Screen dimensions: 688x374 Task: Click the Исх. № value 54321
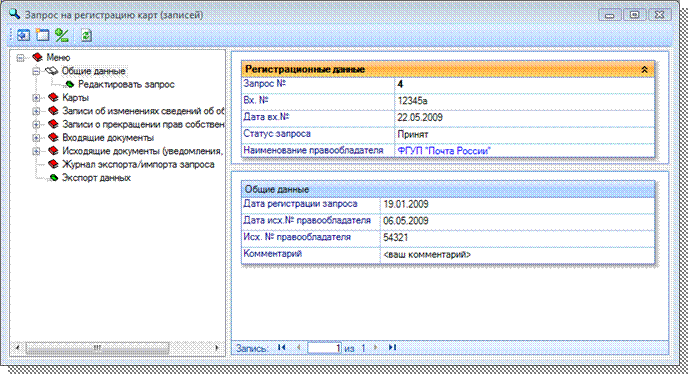[x=395, y=237]
